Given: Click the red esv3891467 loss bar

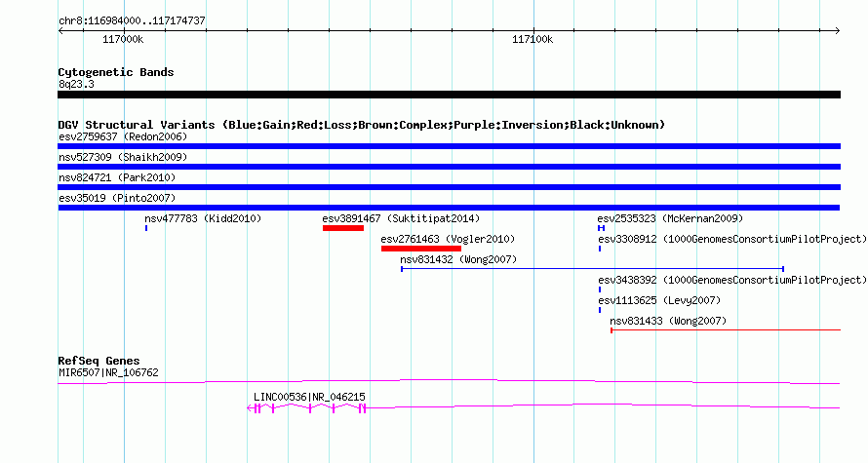Looking at the screenshot, I should pos(343,228).
